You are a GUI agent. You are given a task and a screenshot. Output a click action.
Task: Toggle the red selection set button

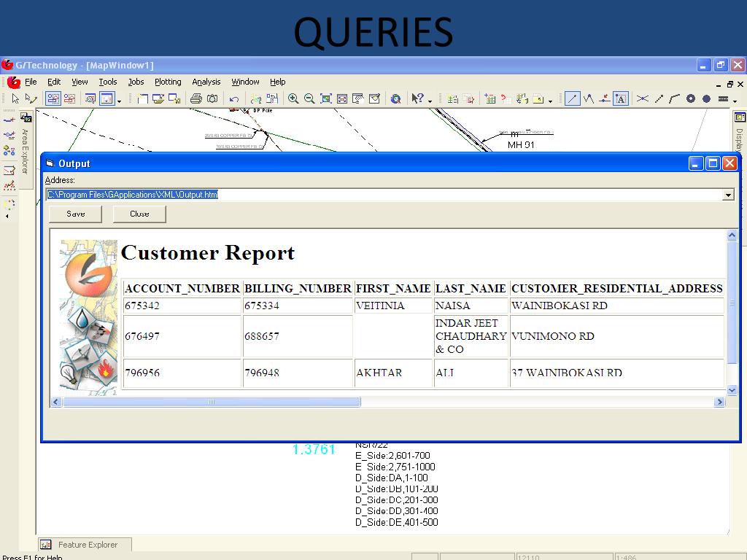click(69, 98)
